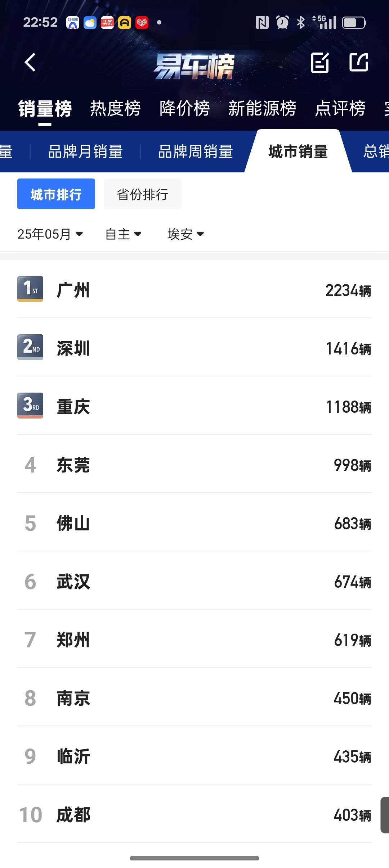This screenshot has height=868, width=389.
Task: Tap the 2nd place rank badge
Action: (x=30, y=347)
